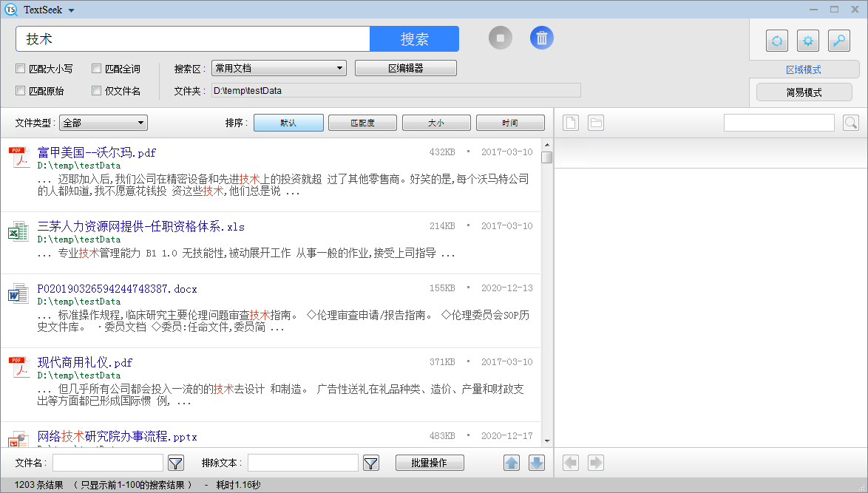
Task: Toggle the 匹配全词 checkbox
Action: (97, 69)
